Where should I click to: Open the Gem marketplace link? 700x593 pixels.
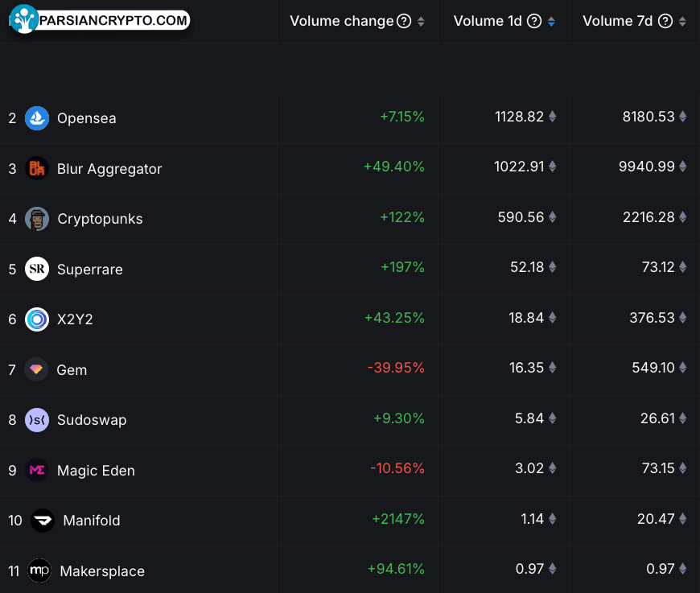coord(72,370)
